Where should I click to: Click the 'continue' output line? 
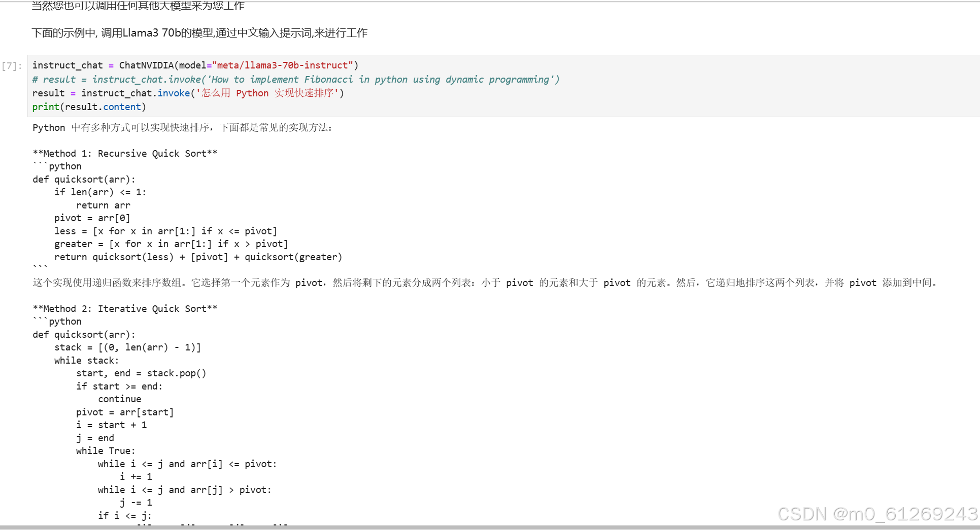click(120, 399)
